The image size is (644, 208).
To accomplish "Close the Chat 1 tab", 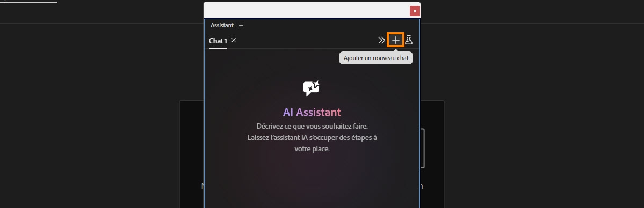I will pos(234,40).
